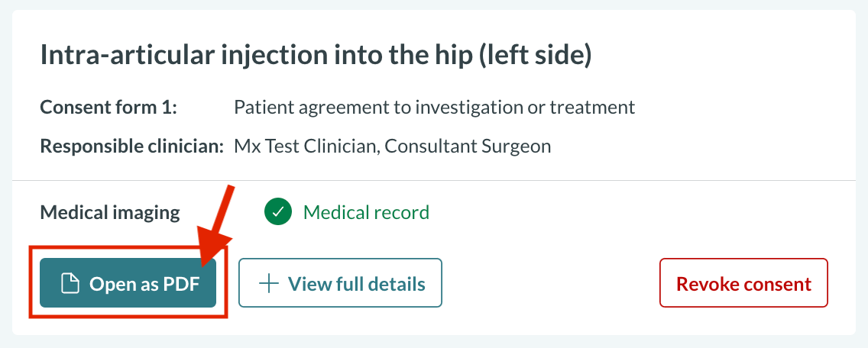868x348 pixels.
Task: Click the plus icon beside View full details
Action: (268, 284)
